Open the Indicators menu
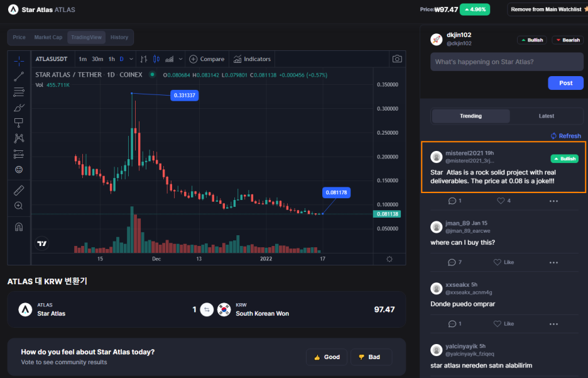 coord(252,59)
